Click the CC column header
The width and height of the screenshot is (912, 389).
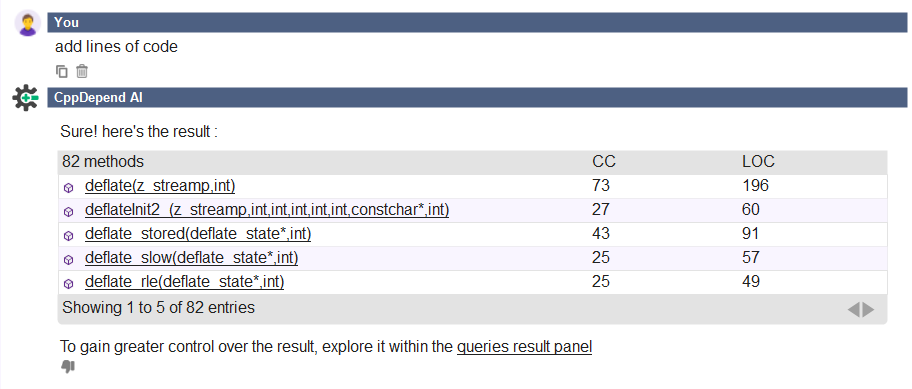(604, 162)
